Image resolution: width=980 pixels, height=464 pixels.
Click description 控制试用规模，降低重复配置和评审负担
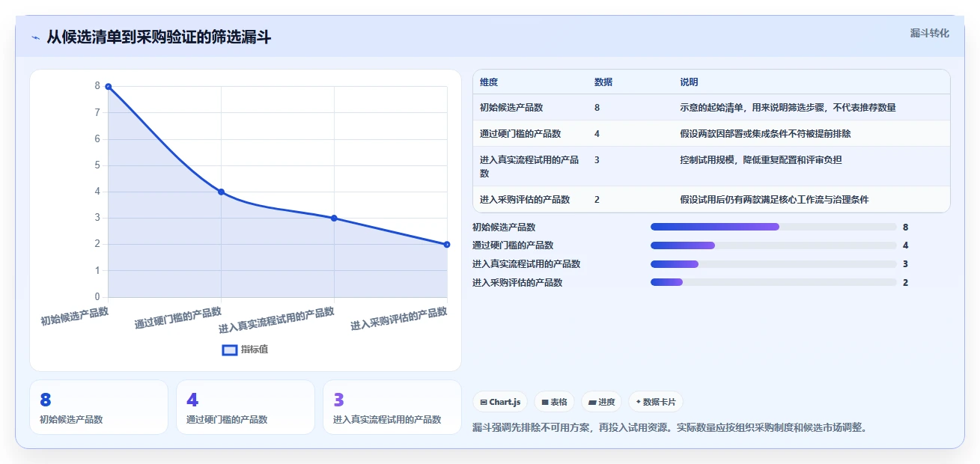click(761, 160)
